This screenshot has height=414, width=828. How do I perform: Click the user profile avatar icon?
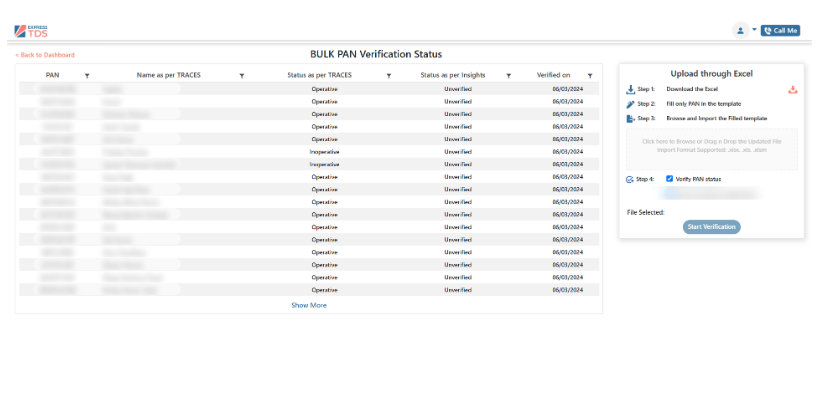tap(740, 30)
